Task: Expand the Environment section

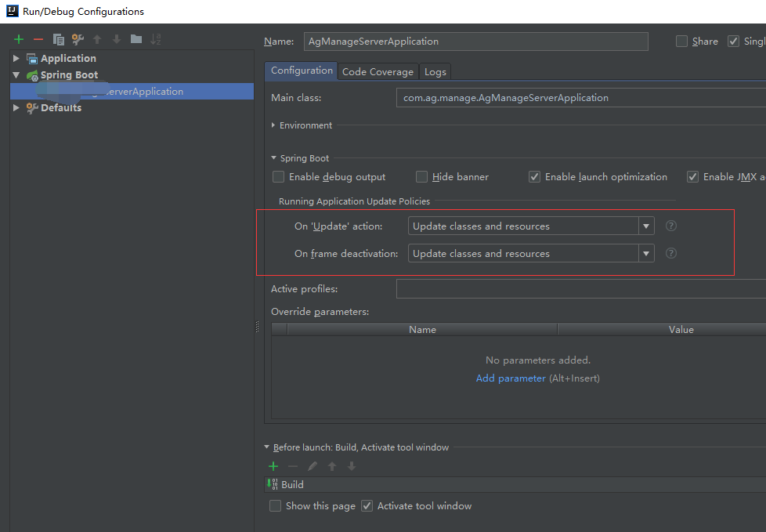Action: pos(273,125)
